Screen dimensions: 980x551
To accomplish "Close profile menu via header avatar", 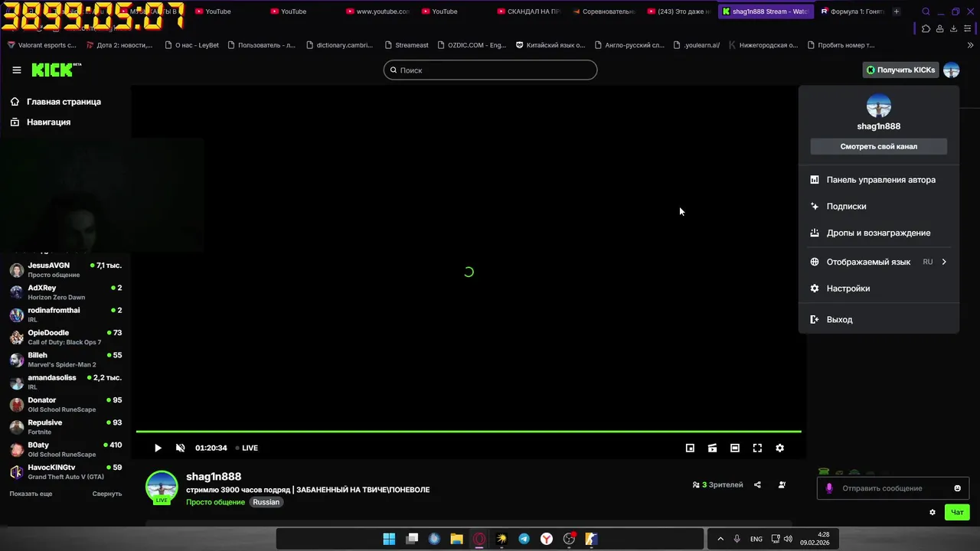I will point(951,70).
